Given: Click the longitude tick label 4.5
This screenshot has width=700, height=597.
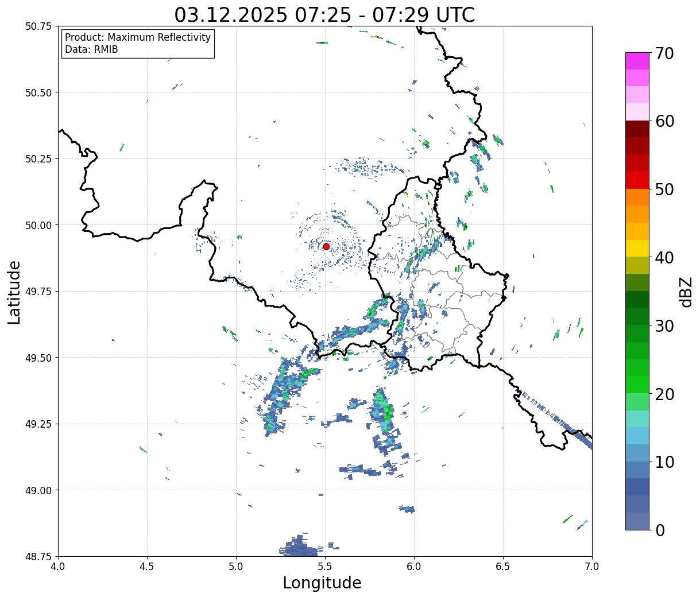Looking at the screenshot, I should [147, 567].
